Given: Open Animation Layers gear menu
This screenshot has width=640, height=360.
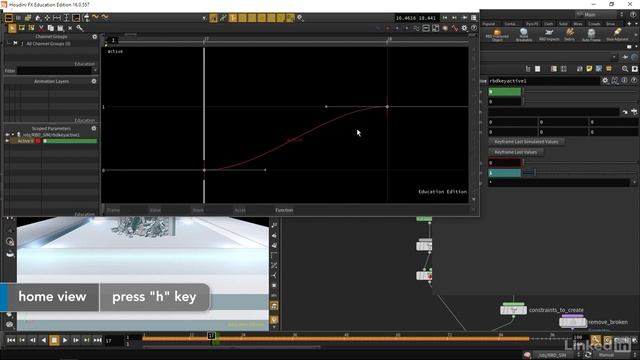Looking at the screenshot, I should [94, 81].
